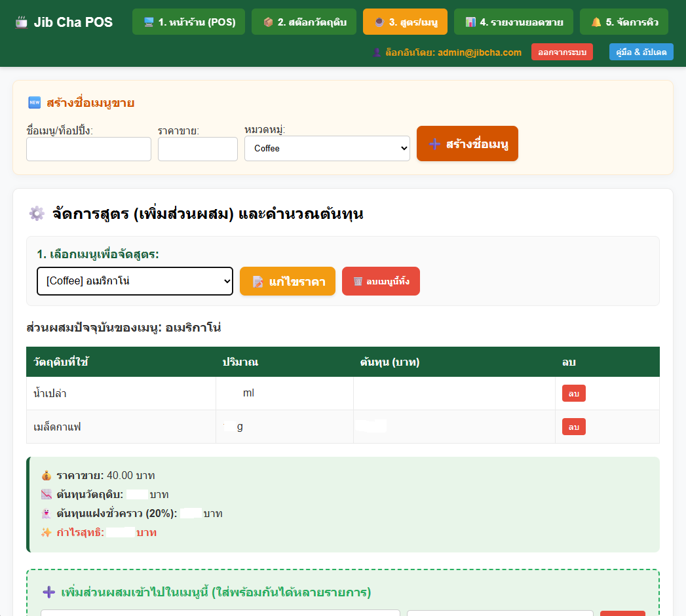Click the NEW badge icon beside สร้างชื่อเมนูขาย
The height and width of the screenshot is (616, 686).
click(34, 103)
